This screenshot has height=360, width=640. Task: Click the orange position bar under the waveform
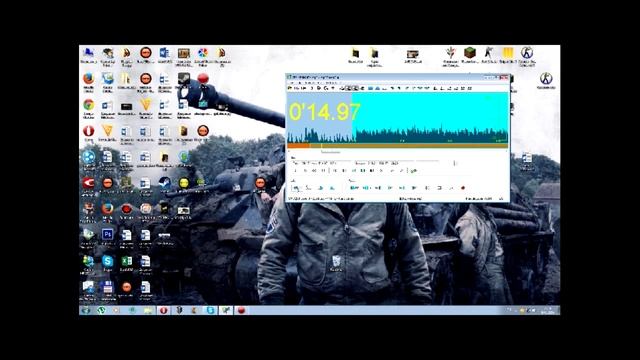[x=398, y=145]
